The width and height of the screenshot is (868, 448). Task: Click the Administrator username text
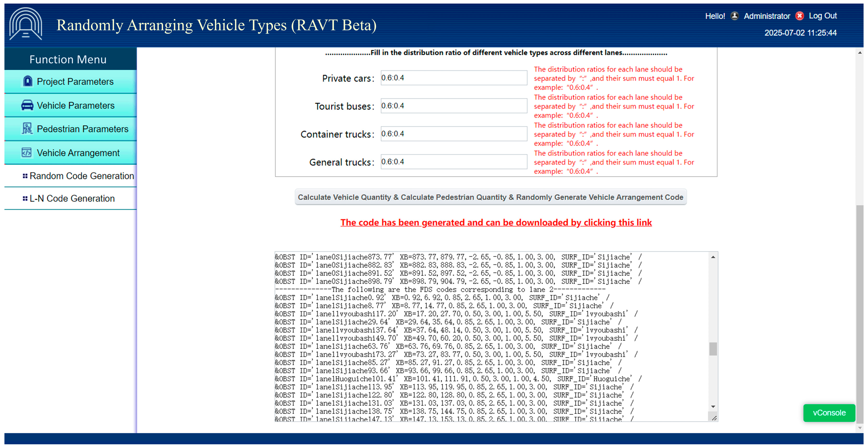pos(766,16)
